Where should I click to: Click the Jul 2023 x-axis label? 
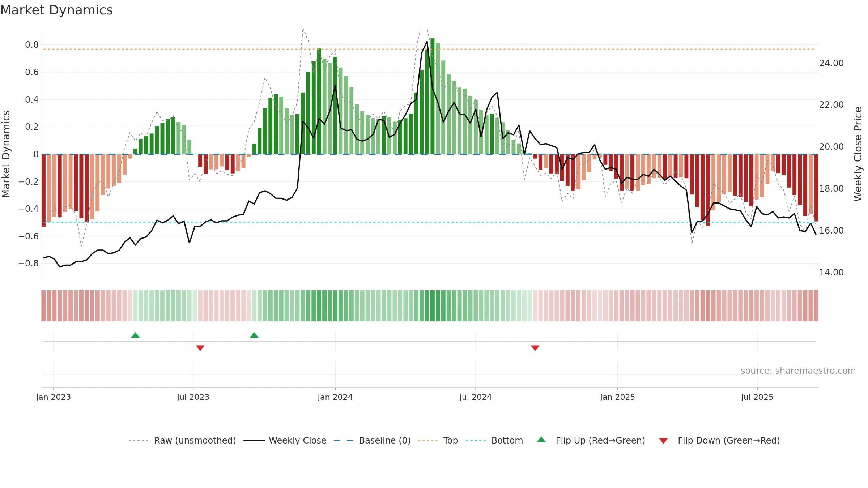click(x=193, y=397)
